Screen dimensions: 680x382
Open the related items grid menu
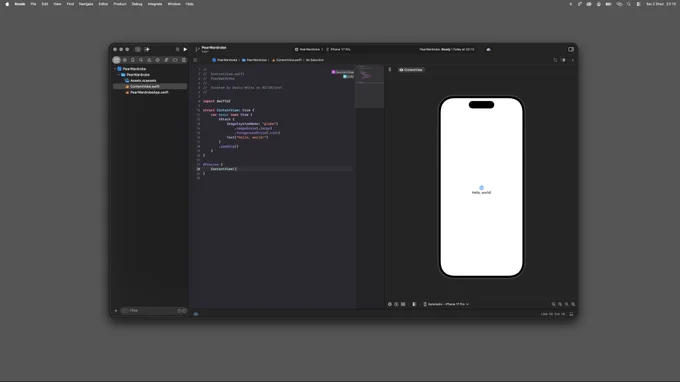(x=195, y=60)
